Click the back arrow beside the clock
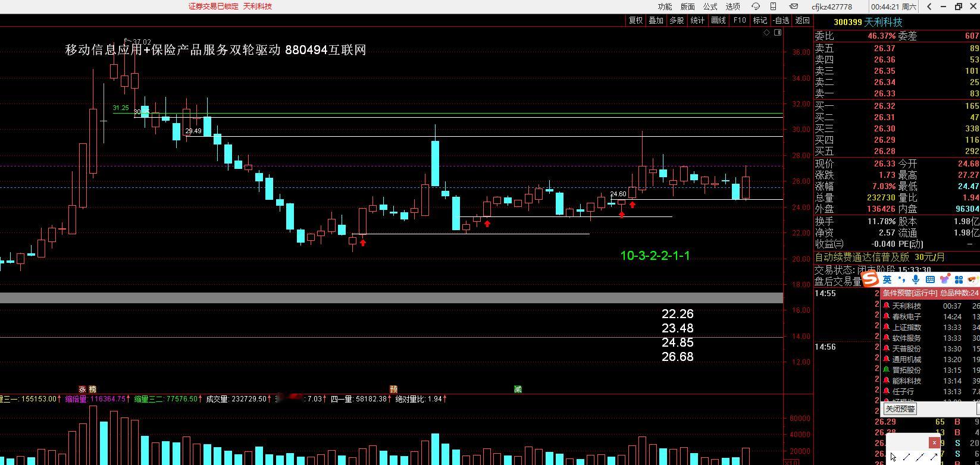Viewport: 980px width, 465px height. (929, 7)
